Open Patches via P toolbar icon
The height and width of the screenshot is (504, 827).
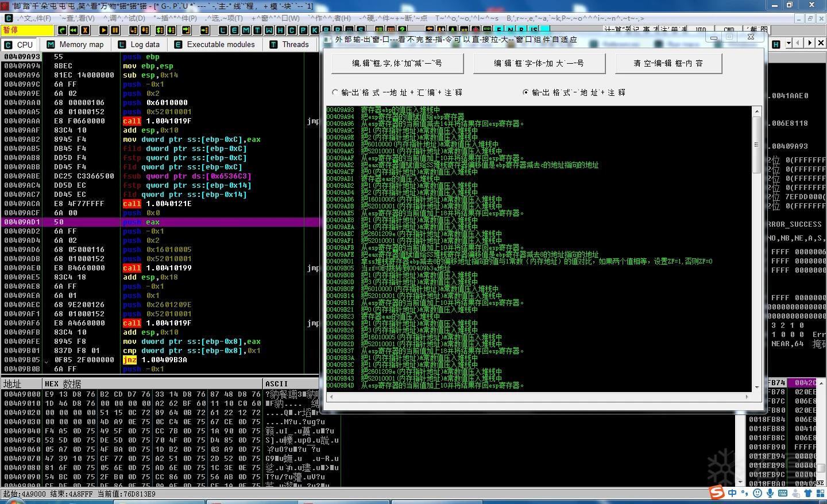coord(303,30)
